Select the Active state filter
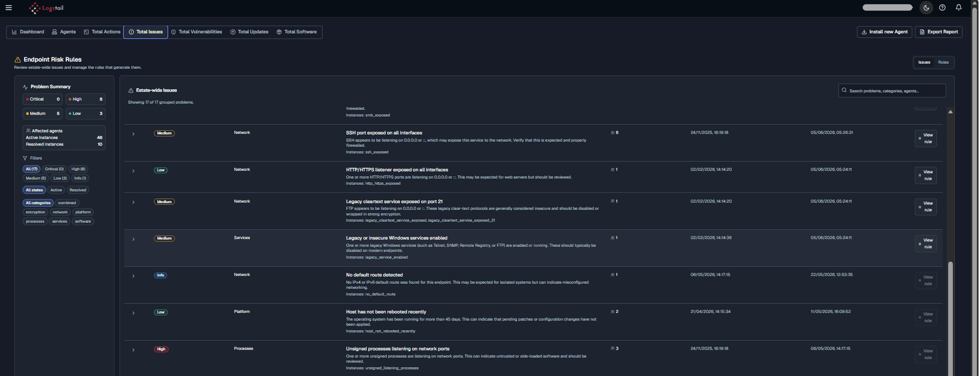The width and height of the screenshot is (980, 376). [x=56, y=190]
